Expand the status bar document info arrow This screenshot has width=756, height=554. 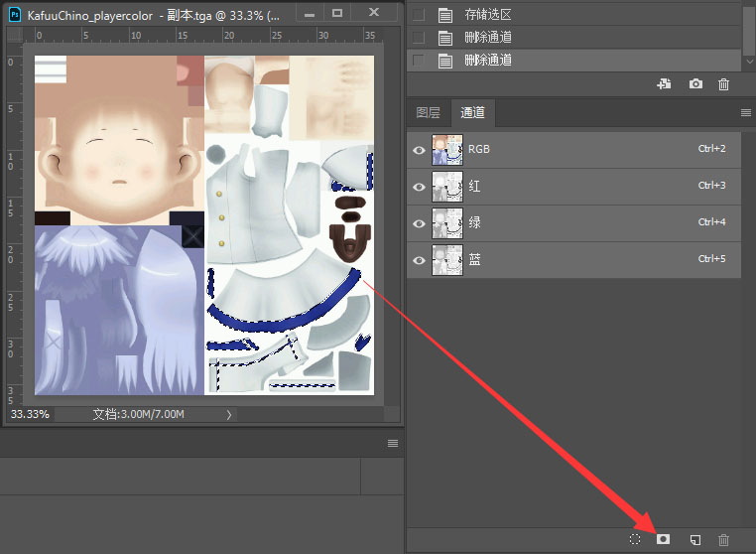(x=229, y=414)
